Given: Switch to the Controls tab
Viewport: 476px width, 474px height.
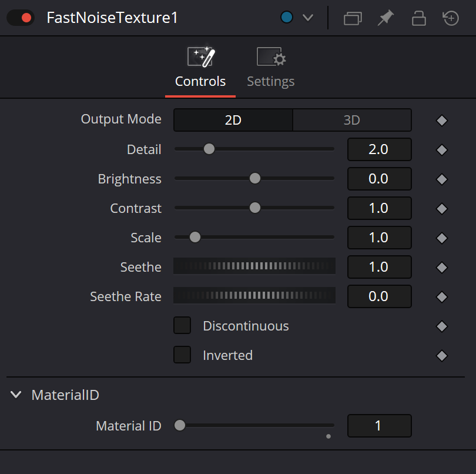Looking at the screenshot, I should (x=200, y=68).
